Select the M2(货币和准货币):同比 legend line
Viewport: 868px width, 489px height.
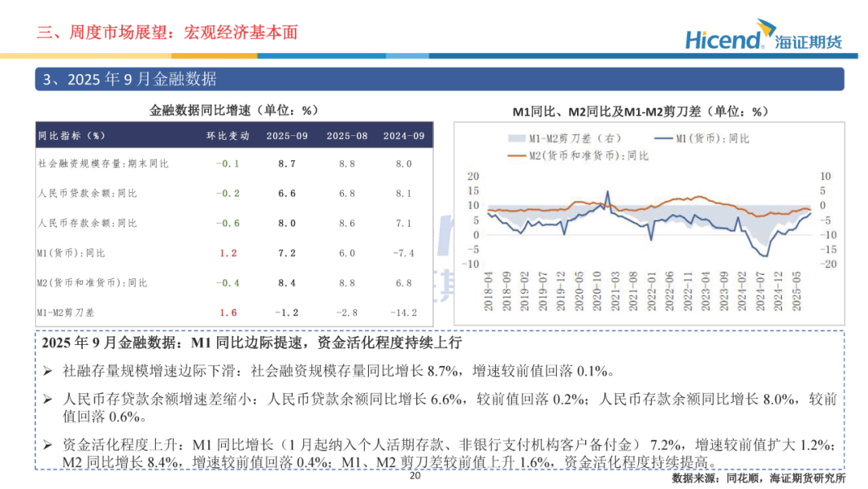516,155
